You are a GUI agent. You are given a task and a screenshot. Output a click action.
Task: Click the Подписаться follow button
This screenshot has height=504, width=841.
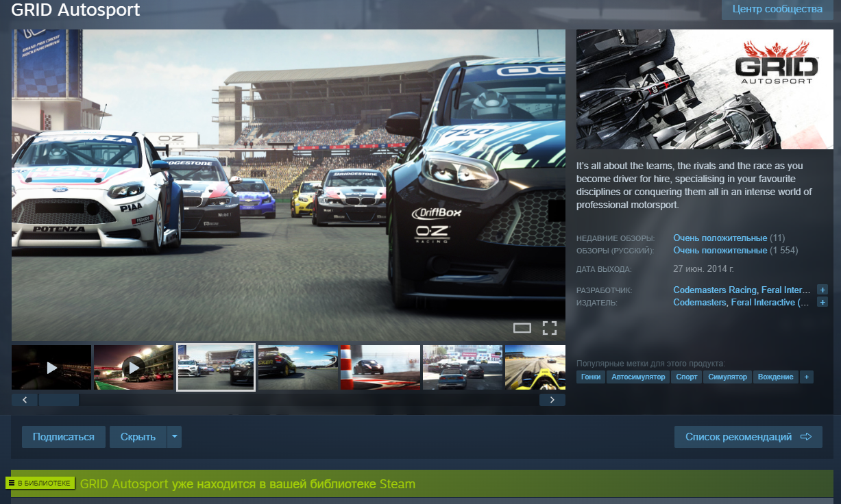pos(64,437)
